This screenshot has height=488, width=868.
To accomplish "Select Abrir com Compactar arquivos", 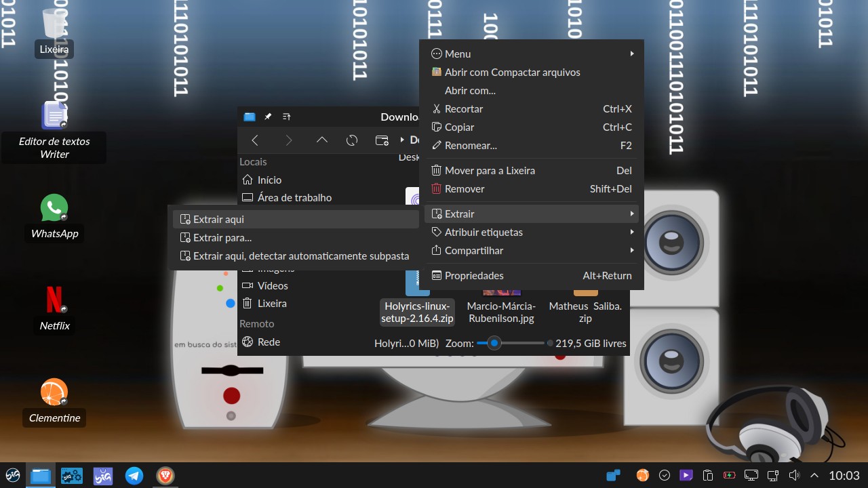I will coord(532,72).
